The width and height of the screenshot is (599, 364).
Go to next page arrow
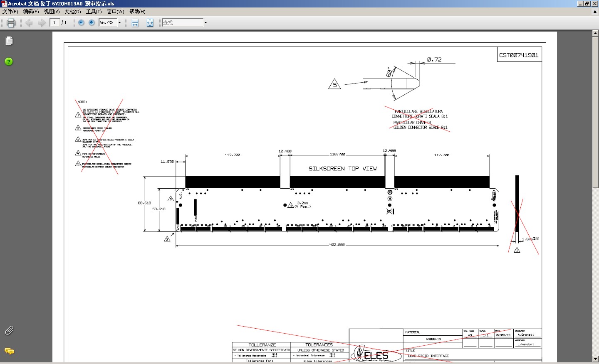click(42, 23)
